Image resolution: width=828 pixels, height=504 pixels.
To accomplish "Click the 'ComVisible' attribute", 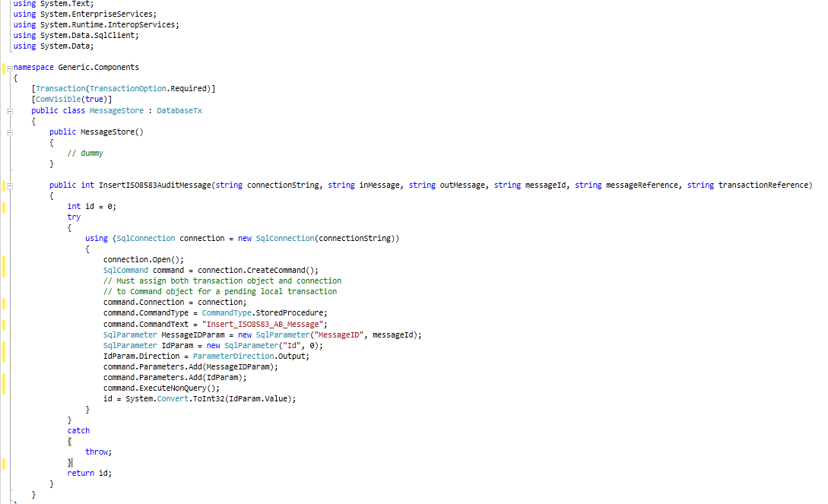I will point(58,100).
